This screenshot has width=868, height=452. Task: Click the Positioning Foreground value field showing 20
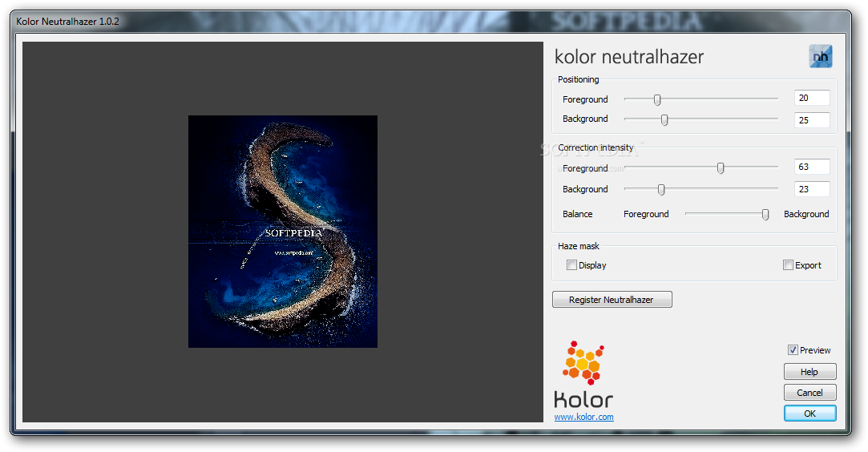click(812, 98)
